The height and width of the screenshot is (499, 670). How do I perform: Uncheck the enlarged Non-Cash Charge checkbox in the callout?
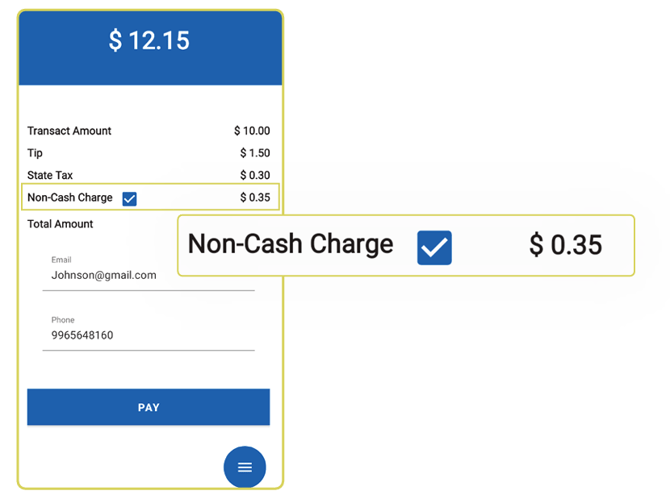[x=434, y=247]
